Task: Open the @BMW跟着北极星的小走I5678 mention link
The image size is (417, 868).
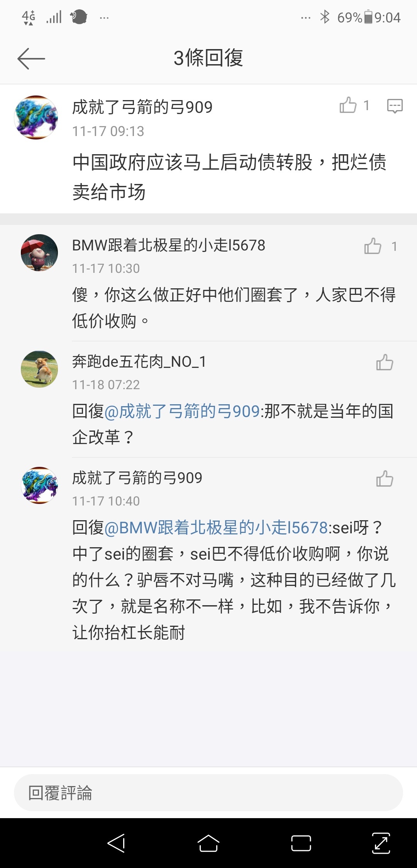Action: click(x=216, y=528)
